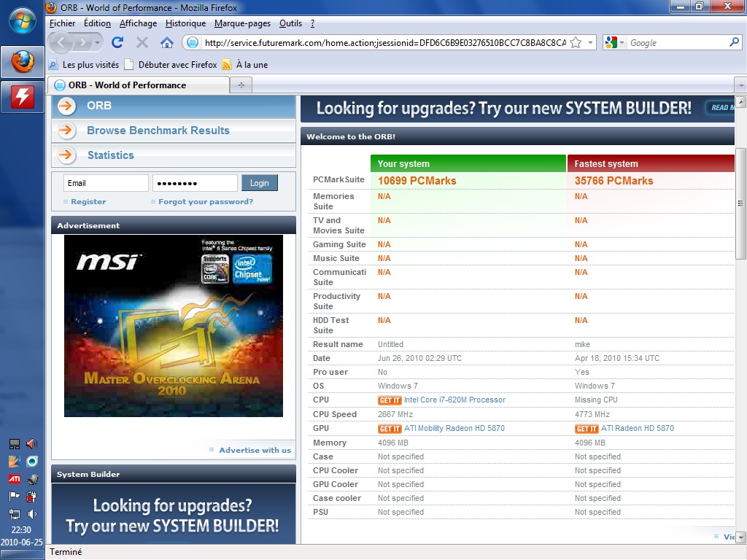Image resolution: width=747 pixels, height=560 pixels.
Task: Select Firefox in the taskbar
Action: point(23,62)
